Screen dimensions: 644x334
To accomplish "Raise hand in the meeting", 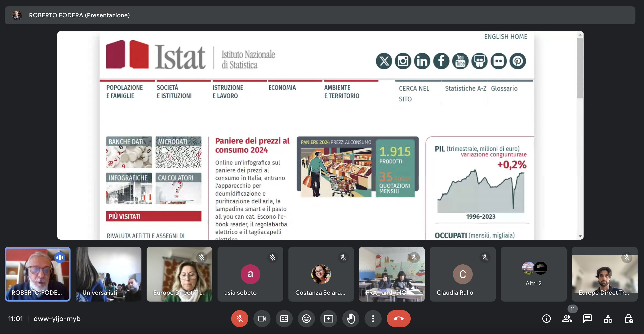I will point(351,318).
